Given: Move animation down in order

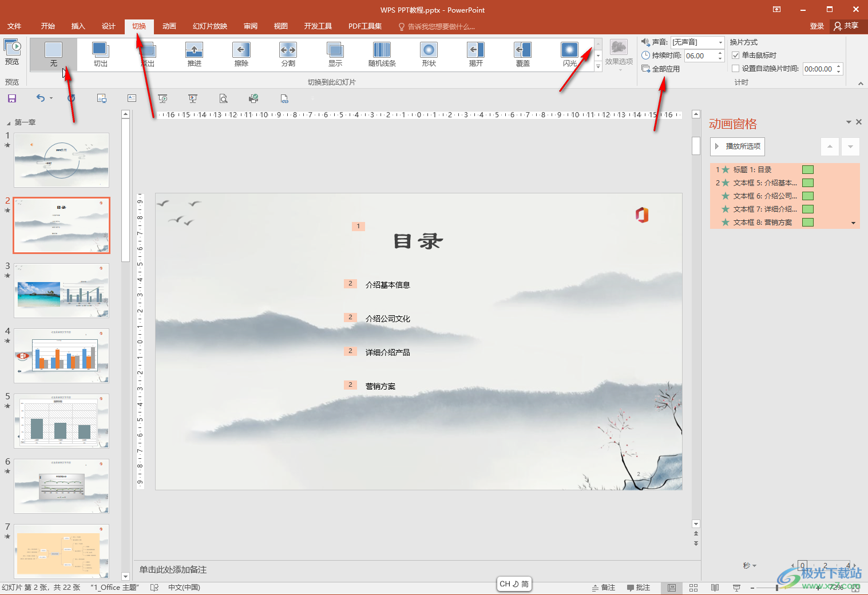Looking at the screenshot, I should 850,146.
